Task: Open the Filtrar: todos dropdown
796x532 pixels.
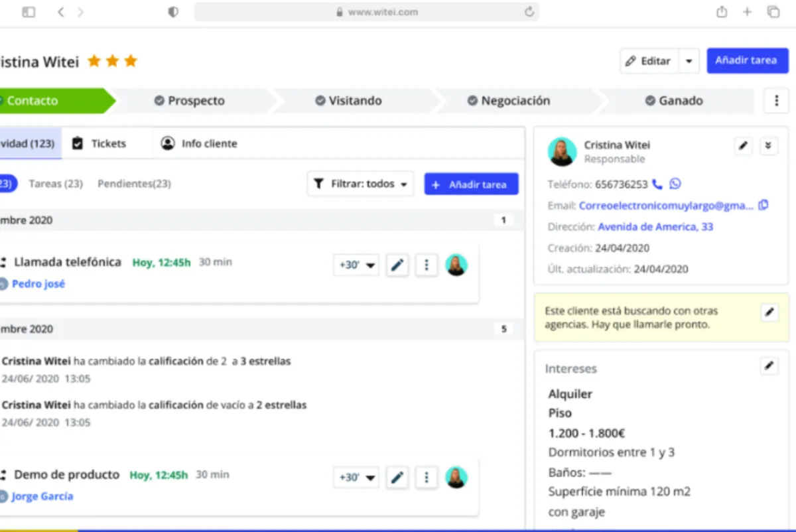Action: coord(360,184)
